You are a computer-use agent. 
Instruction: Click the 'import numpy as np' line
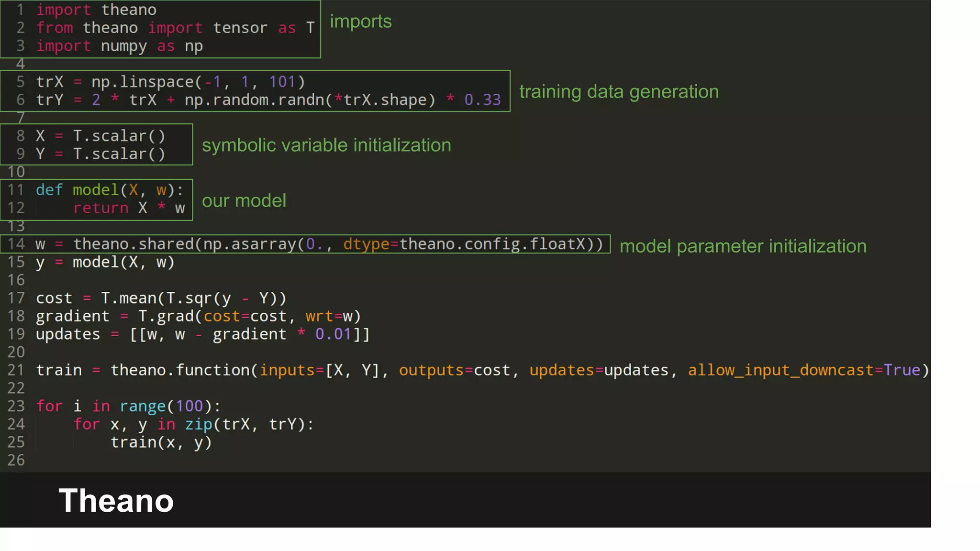(120, 46)
